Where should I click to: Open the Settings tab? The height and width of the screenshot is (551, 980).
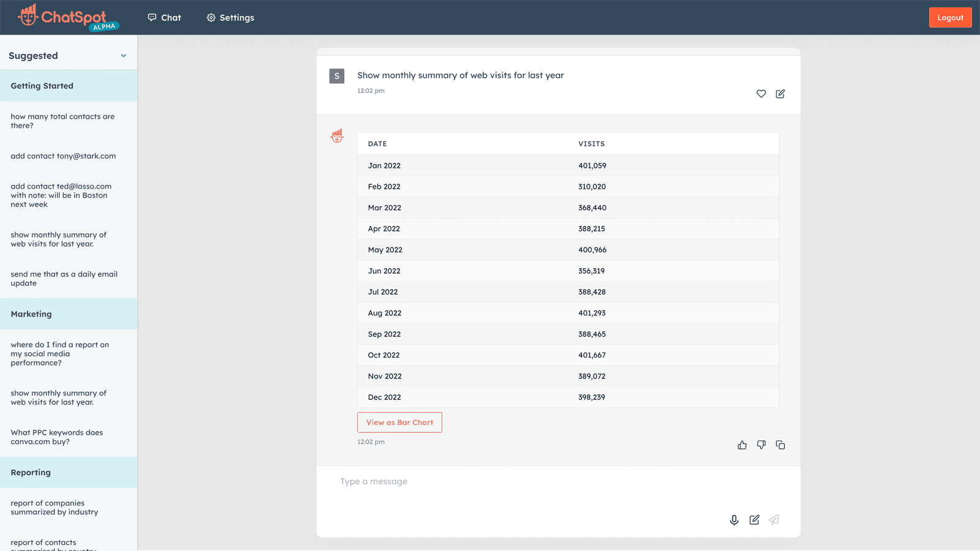[230, 18]
